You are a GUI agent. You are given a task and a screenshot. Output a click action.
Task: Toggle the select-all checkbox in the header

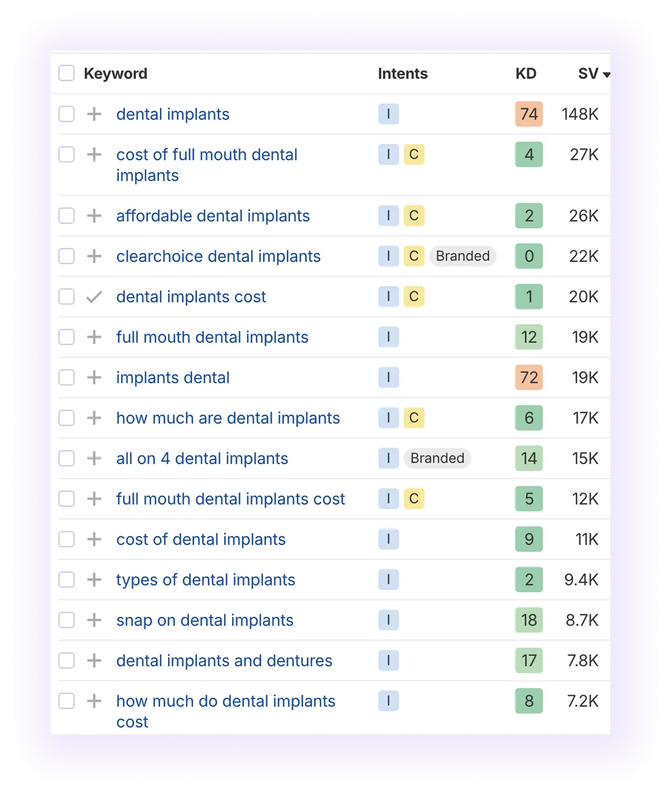click(66, 73)
